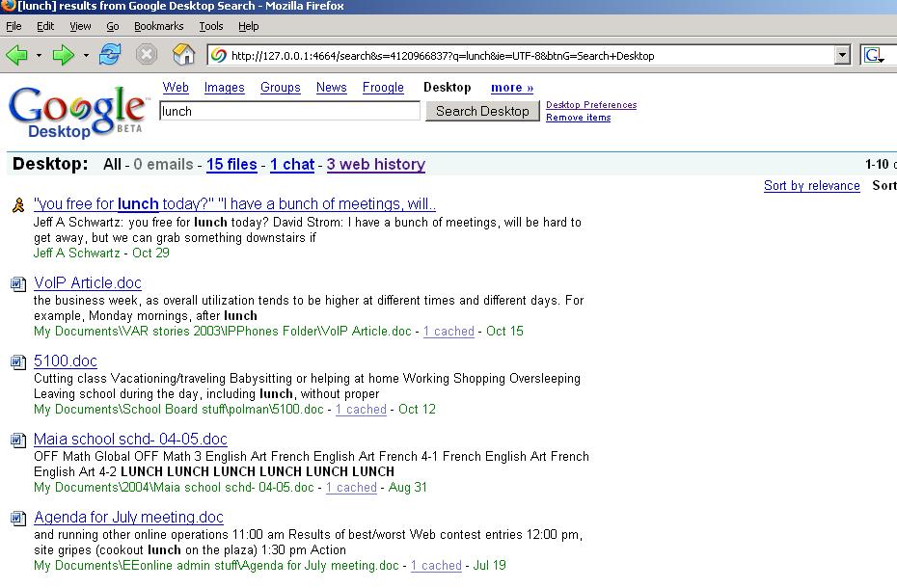Click "All" in the Desktop results bar

112,165
